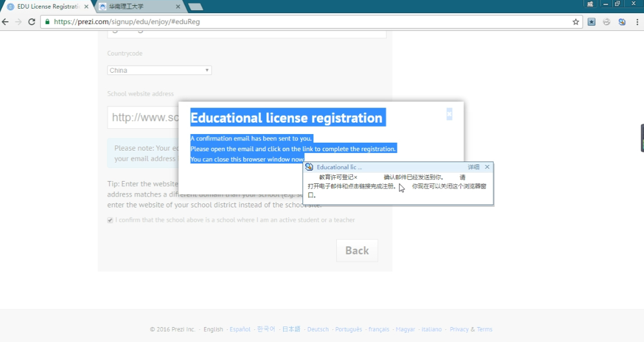
Task: Click the Back button
Action: click(357, 250)
